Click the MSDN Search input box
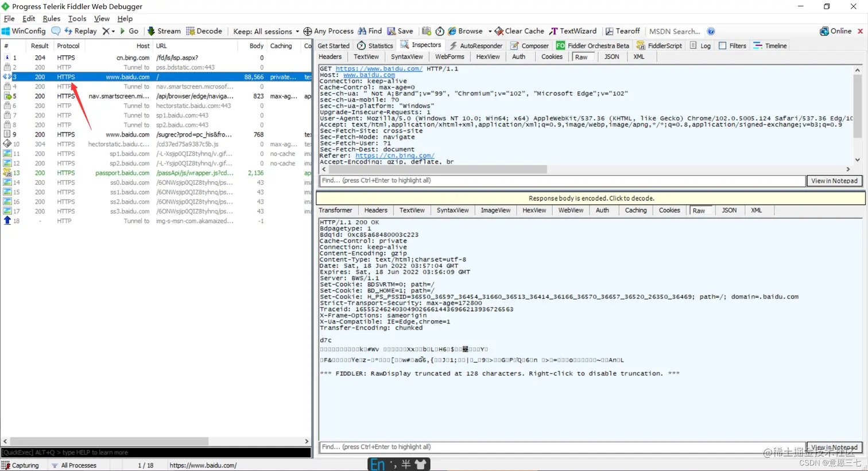Image resolution: width=868 pixels, height=471 pixels. pos(675,32)
